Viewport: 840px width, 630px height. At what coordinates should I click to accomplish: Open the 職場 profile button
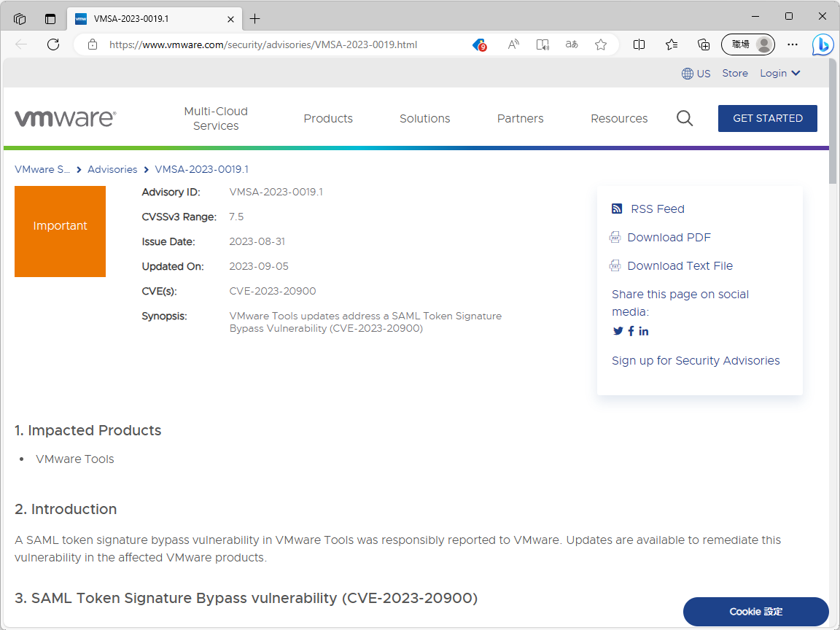[748, 44]
